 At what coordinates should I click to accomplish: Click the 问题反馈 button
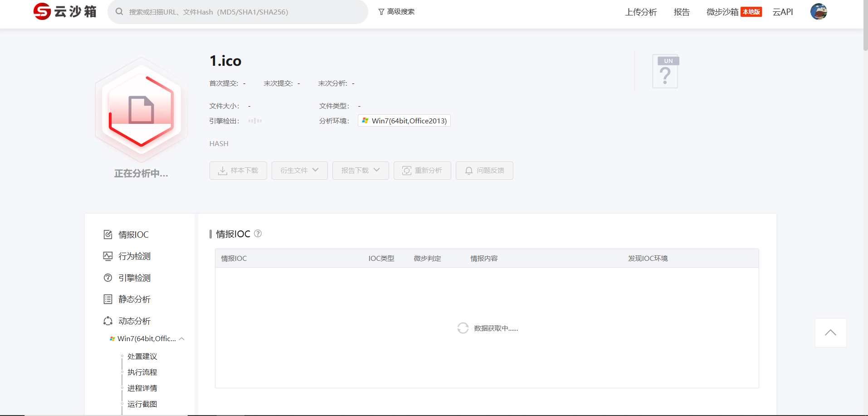pos(484,171)
